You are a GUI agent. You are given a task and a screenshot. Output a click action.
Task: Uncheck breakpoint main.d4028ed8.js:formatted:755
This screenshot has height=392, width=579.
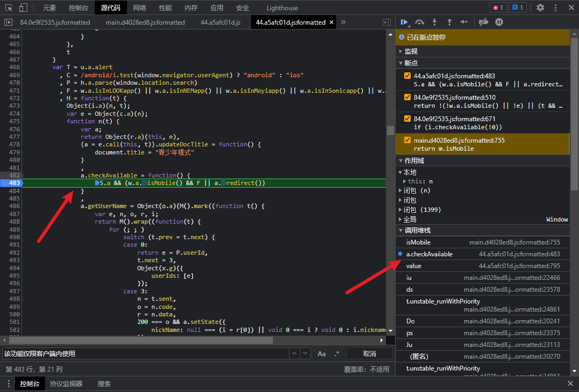click(407, 140)
